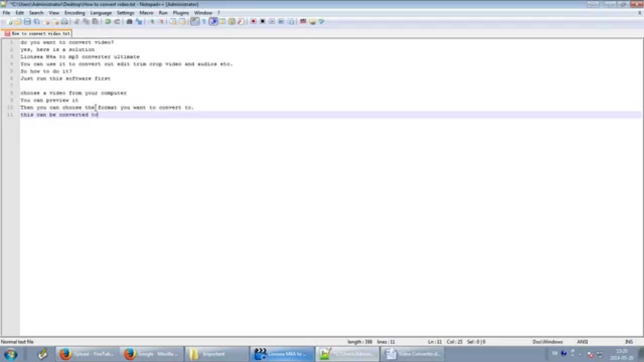Click line 'this can be converted to'
The width and height of the screenshot is (644, 362).
(x=59, y=115)
